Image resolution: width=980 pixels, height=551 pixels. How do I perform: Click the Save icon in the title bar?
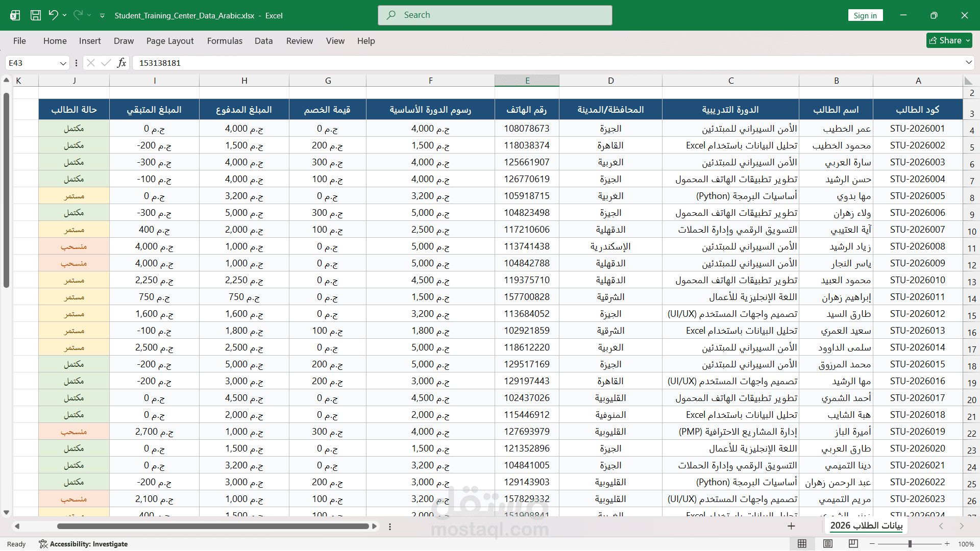[x=36, y=15]
